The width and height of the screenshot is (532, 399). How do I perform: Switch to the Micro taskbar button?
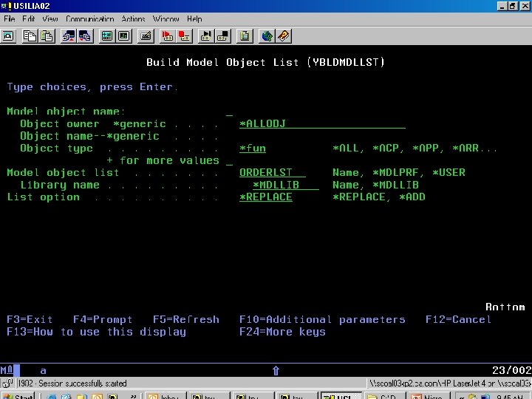point(429,396)
